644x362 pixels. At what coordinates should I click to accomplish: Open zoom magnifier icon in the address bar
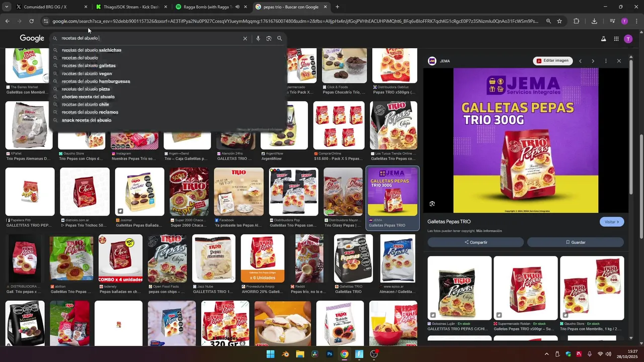click(x=548, y=21)
